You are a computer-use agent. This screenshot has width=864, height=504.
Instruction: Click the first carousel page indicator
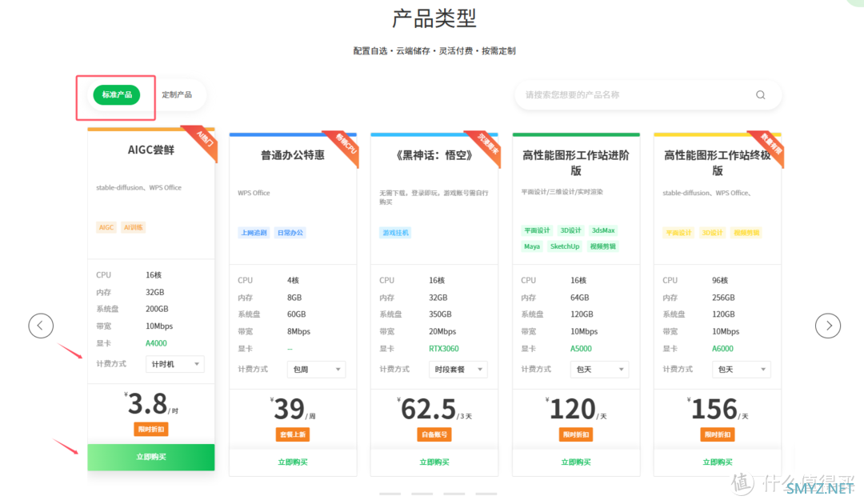tap(390, 494)
